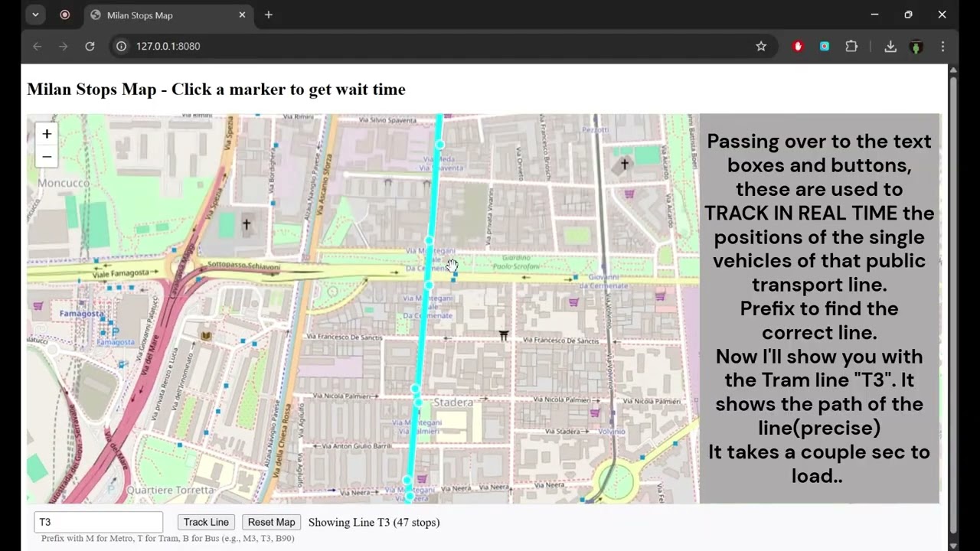Click the 'Moncucco' label on the map
The height and width of the screenshot is (551, 980).
pos(64,183)
